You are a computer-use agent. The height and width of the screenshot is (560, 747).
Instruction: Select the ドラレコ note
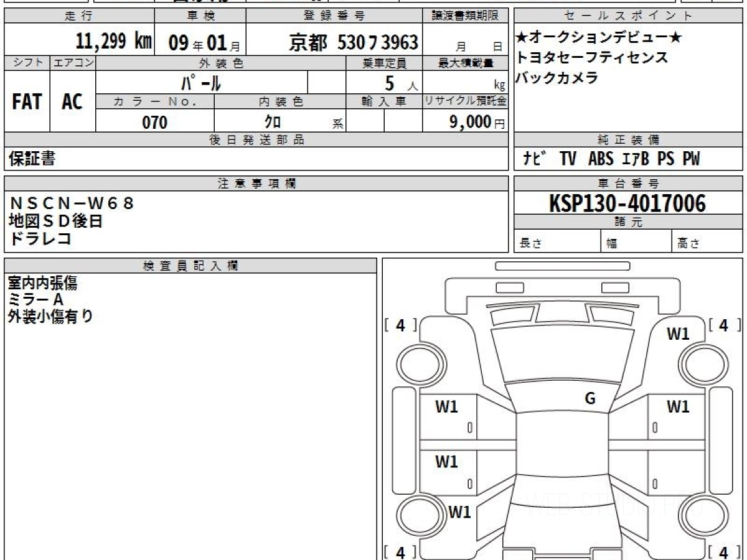click(40, 238)
